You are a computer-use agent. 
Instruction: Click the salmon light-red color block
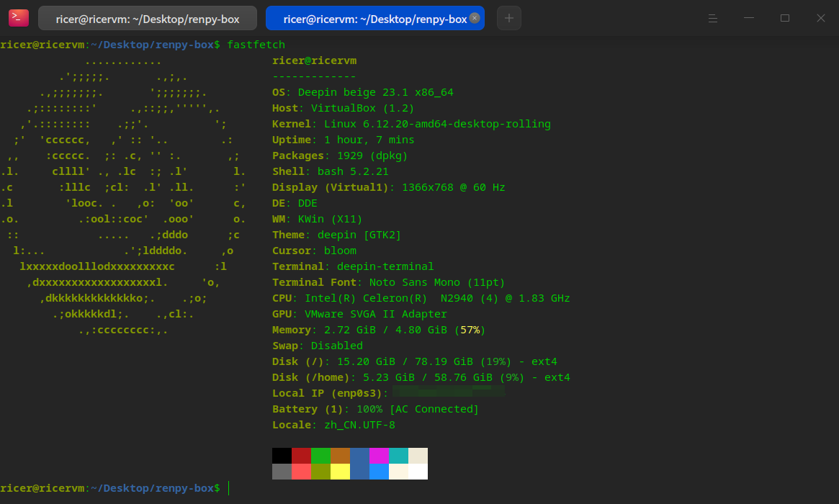click(301, 472)
